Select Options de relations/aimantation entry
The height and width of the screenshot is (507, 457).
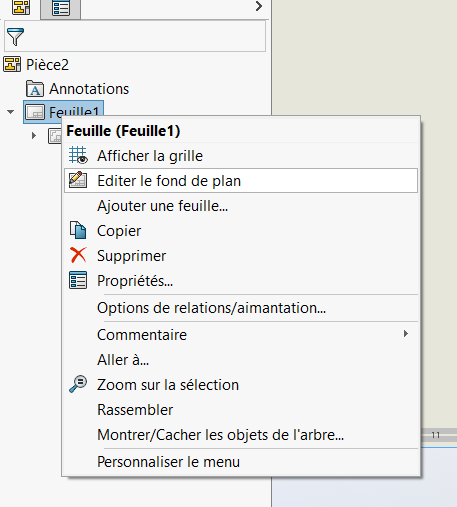[x=211, y=308]
